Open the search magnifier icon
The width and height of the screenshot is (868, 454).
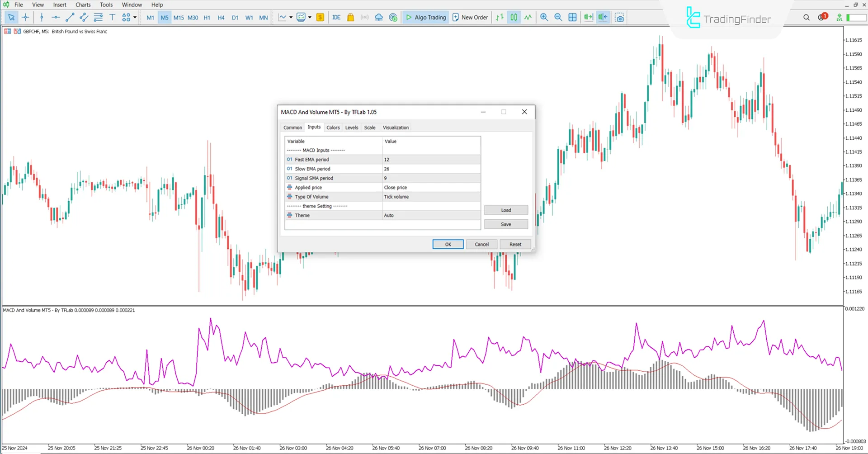(x=807, y=17)
